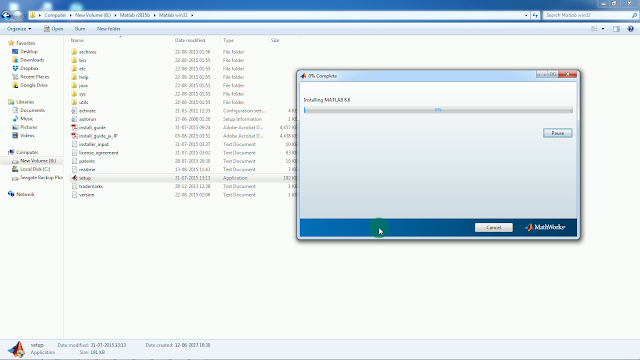Select the install_guide_ja_JP PDF icon
640x360 pixels.
pyautogui.click(x=74, y=136)
